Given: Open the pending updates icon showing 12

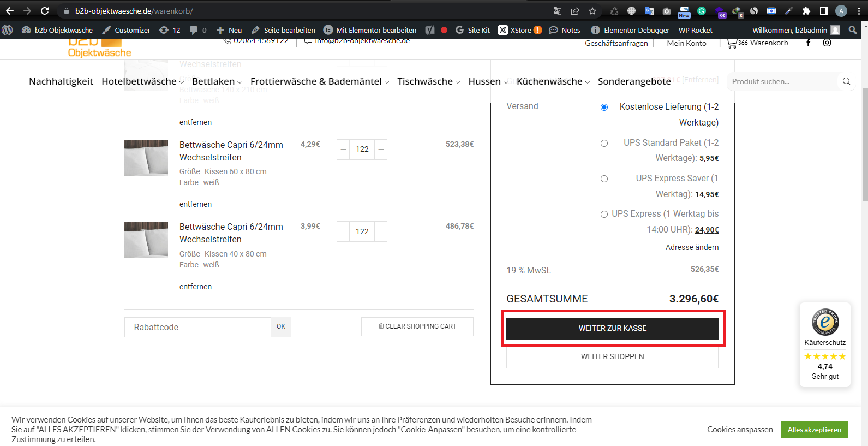Looking at the screenshot, I should pos(170,30).
